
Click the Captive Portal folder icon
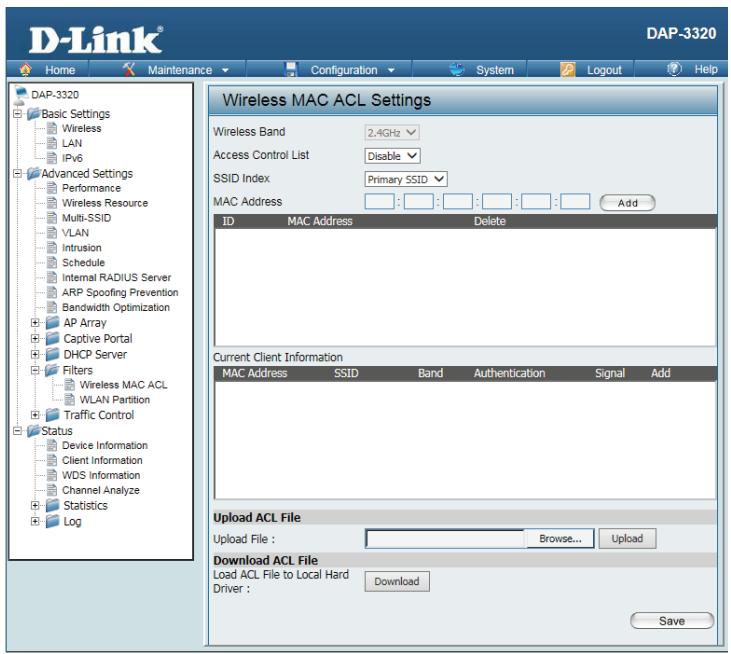(53, 338)
